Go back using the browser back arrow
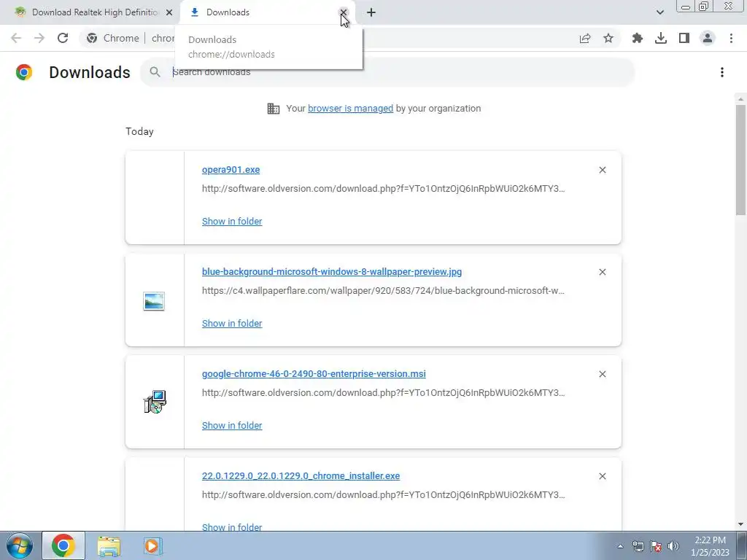The image size is (747, 560). (16, 38)
